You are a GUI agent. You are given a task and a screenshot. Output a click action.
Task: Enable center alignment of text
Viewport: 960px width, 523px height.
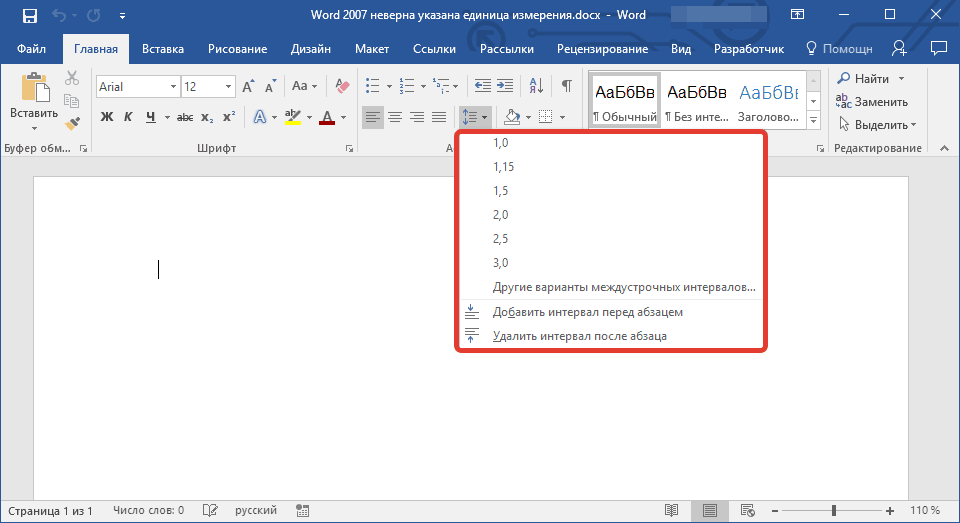click(395, 116)
